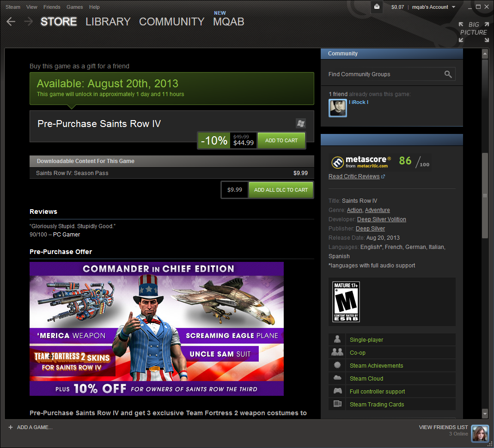
Task: Click the '3 Online' friends status
Action: 458,434
